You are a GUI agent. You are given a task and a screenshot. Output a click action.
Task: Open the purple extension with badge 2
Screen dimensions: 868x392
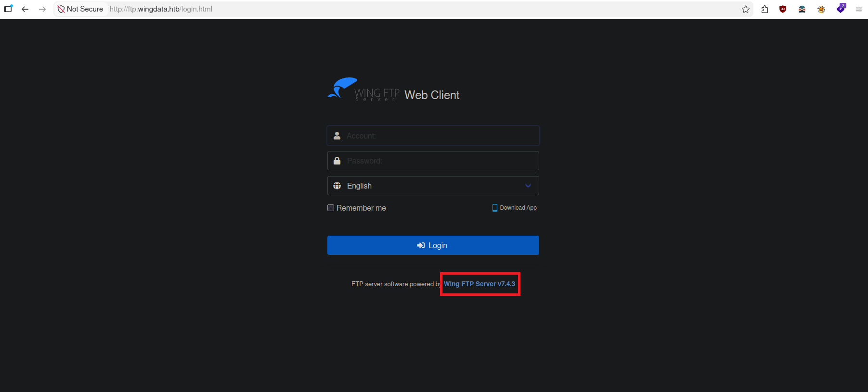pyautogui.click(x=841, y=8)
